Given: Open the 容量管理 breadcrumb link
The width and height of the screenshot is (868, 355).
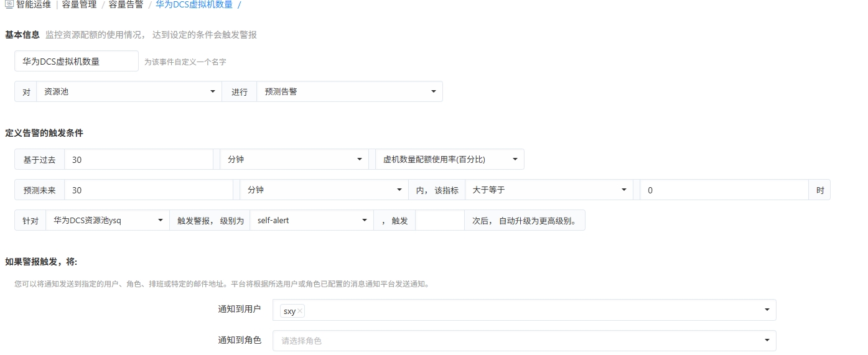Looking at the screenshot, I should click(x=79, y=4).
